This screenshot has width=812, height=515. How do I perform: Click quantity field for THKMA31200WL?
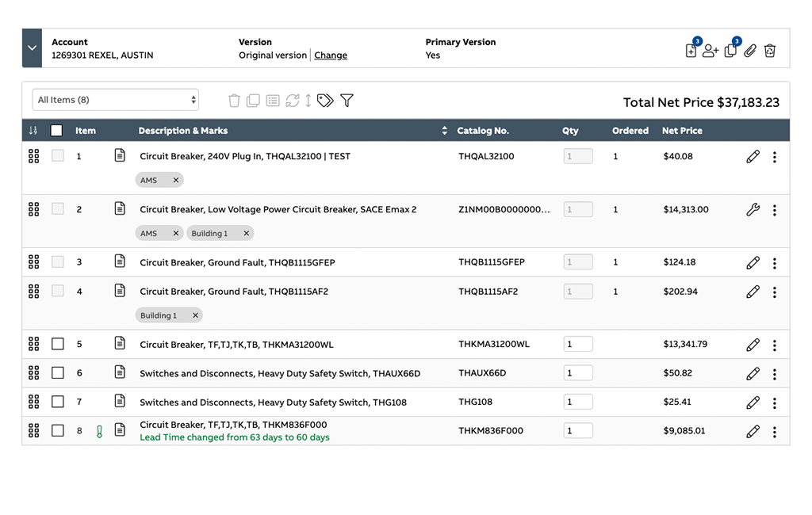(578, 344)
